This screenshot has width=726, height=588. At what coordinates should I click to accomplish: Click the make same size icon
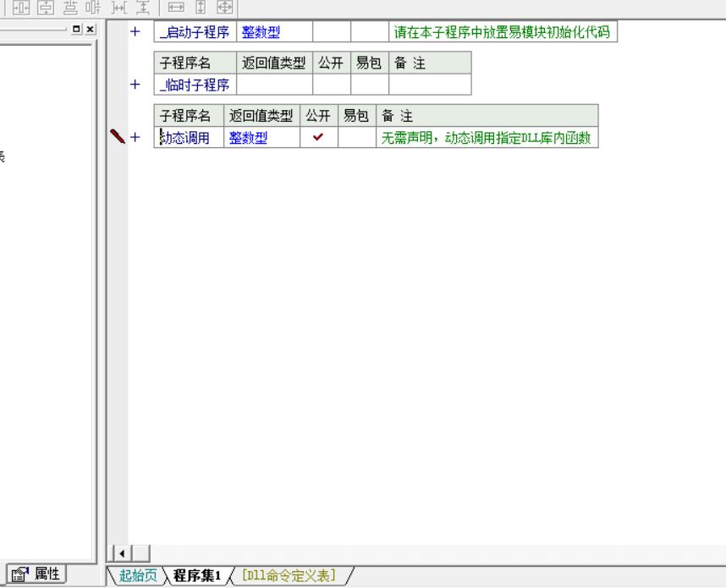225,7
